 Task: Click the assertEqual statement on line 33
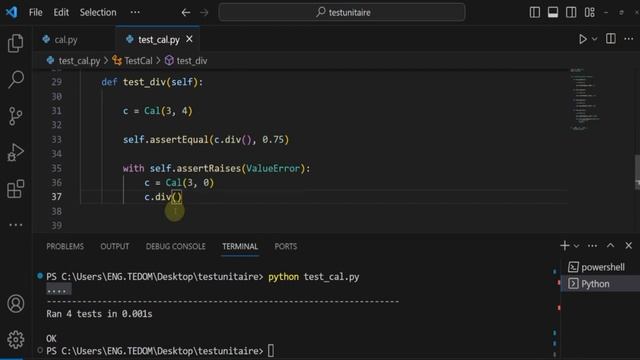pyautogui.click(x=206, y=140)
